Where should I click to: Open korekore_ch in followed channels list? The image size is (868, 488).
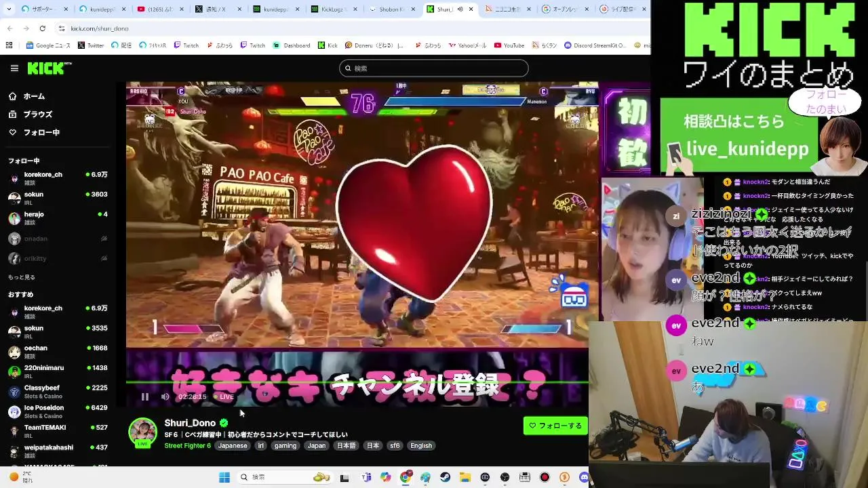point(58,178)
